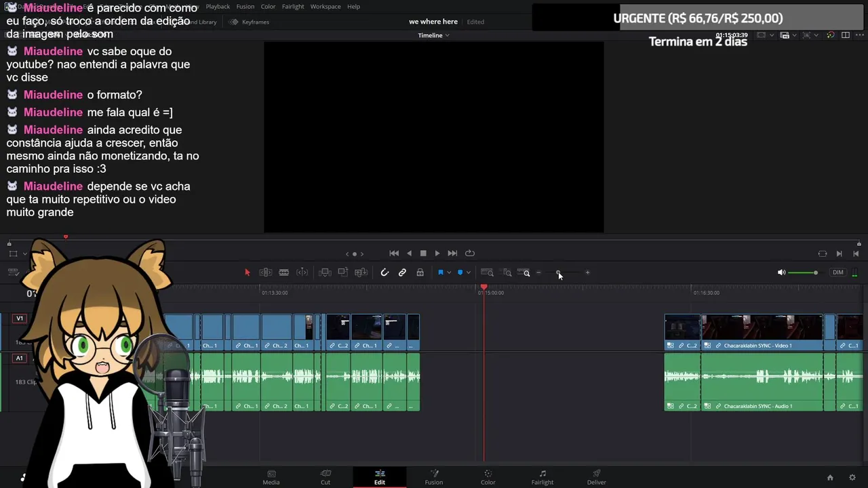Mute the monitor speaker icon

[781, 272]
